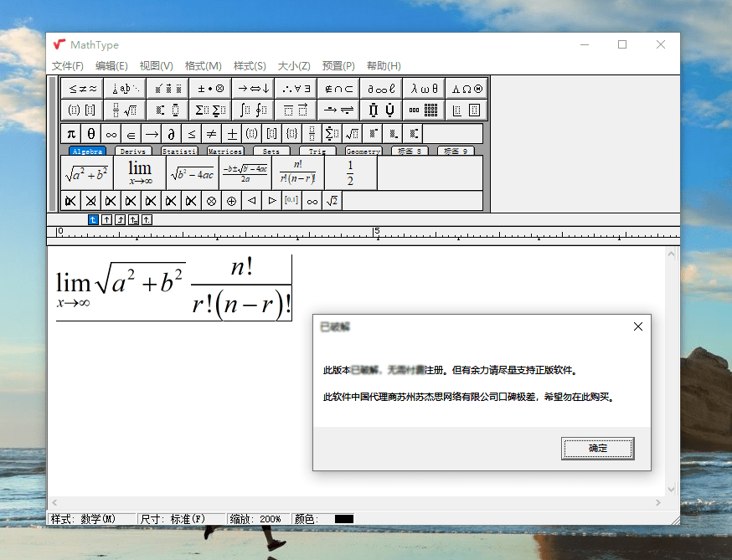Insert curly braces template from small bar
This screenshot has height=560, width=732.
[291, 135]
